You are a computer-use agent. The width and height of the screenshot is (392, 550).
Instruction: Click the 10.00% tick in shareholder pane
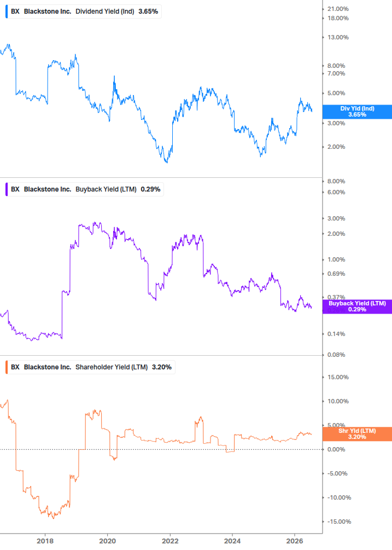tap(338, 401)
